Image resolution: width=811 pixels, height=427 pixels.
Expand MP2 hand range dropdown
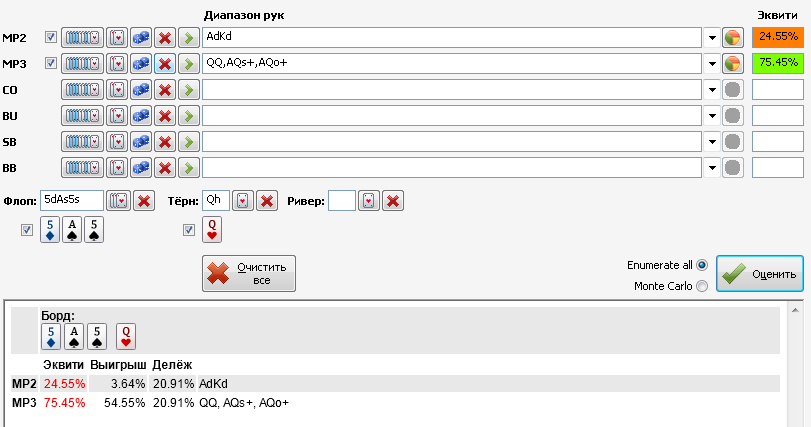tap(712, 38)
